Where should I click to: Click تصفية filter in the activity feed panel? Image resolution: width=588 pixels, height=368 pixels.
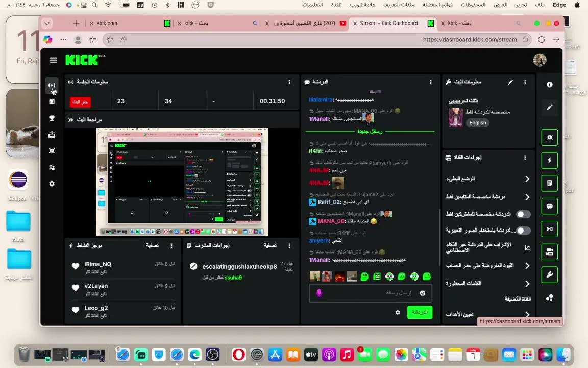152,245
